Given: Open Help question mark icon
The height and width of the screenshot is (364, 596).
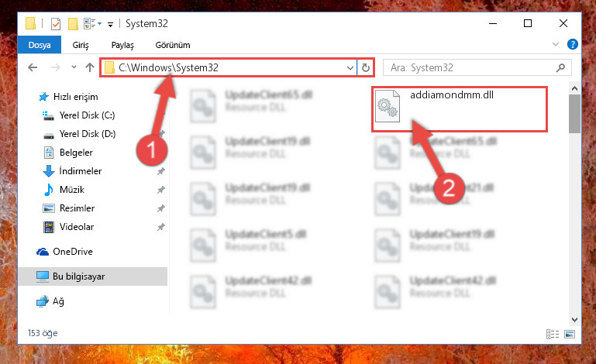Looking at the screenshot, I should point(573,44).
